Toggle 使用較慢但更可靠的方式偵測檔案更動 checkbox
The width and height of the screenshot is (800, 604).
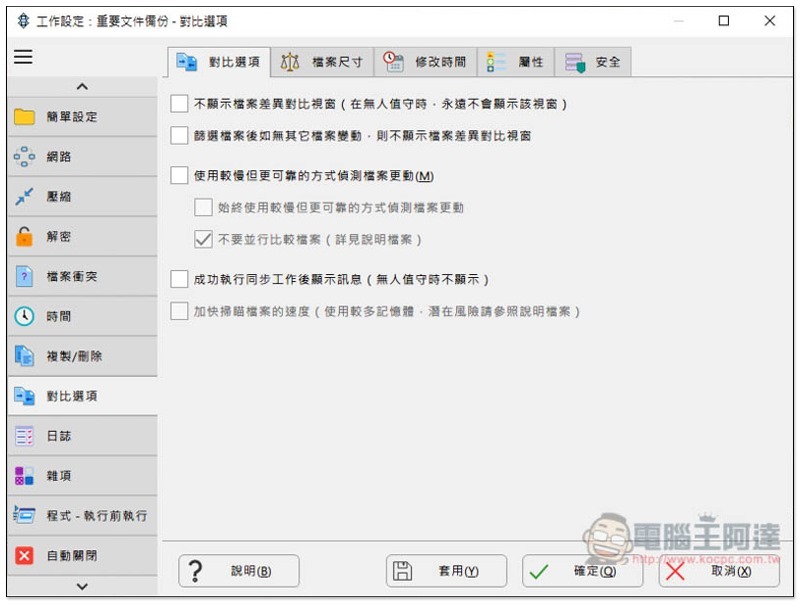pos(179,175)
